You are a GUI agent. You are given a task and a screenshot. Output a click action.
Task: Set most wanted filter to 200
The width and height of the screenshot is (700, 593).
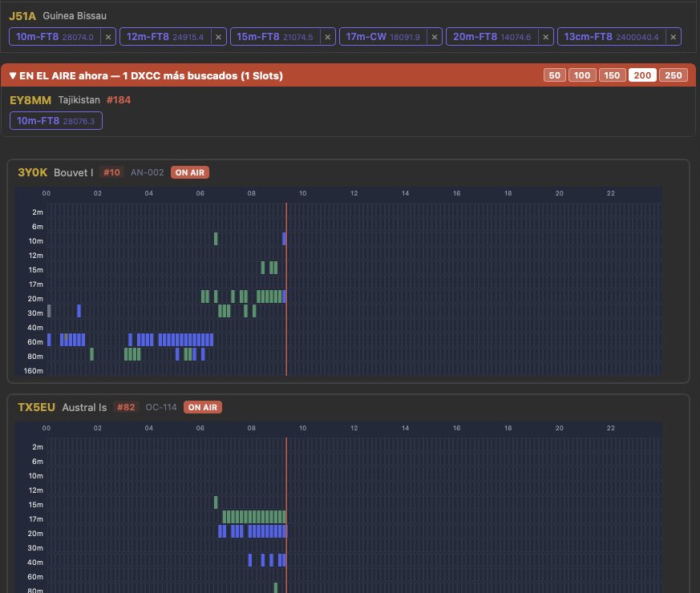(642, 75)
